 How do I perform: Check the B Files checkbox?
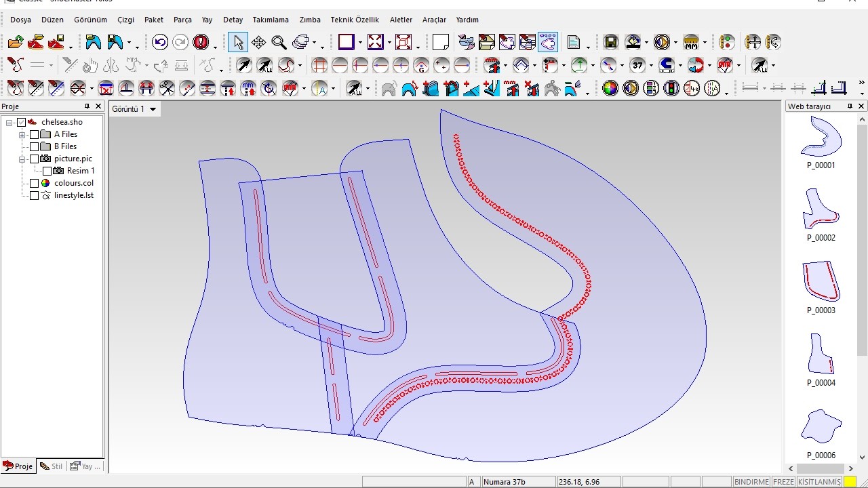coord(34,146)
